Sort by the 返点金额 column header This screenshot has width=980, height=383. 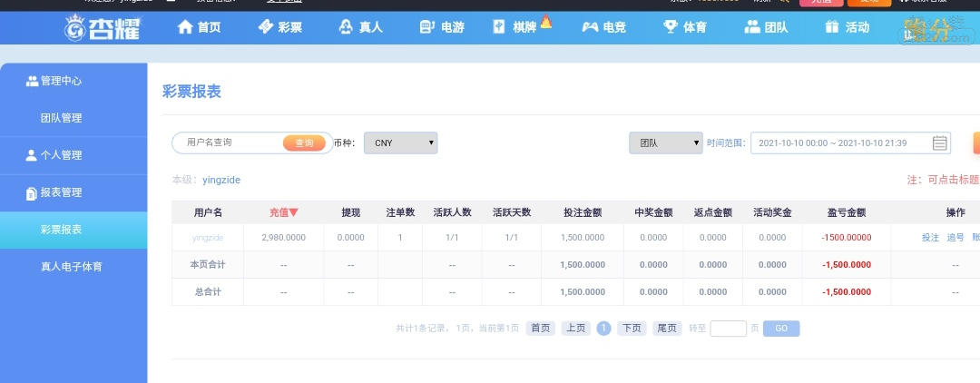(x=713, y=212)
